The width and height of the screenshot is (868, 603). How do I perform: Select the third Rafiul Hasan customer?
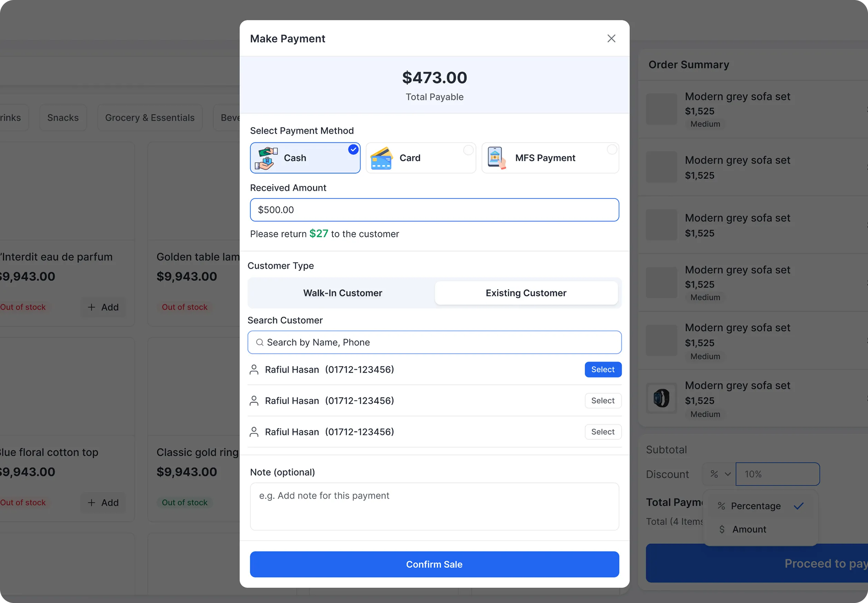click(603, 432)
